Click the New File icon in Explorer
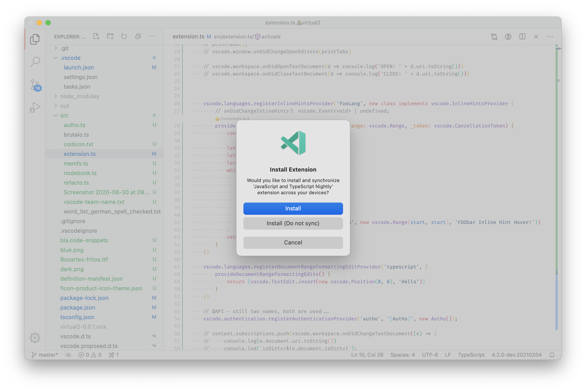Screen dimensions: 586x392 [x=96, y=36]
